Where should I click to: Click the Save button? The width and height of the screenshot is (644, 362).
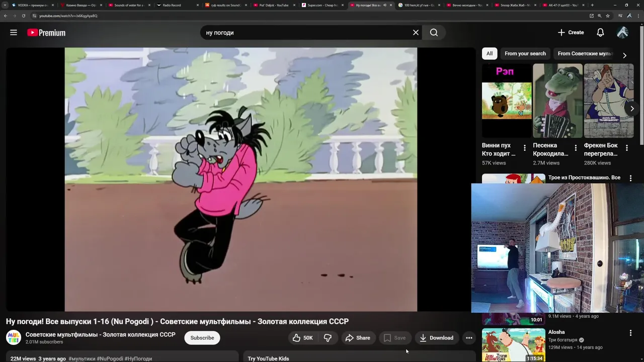[395, 338]
